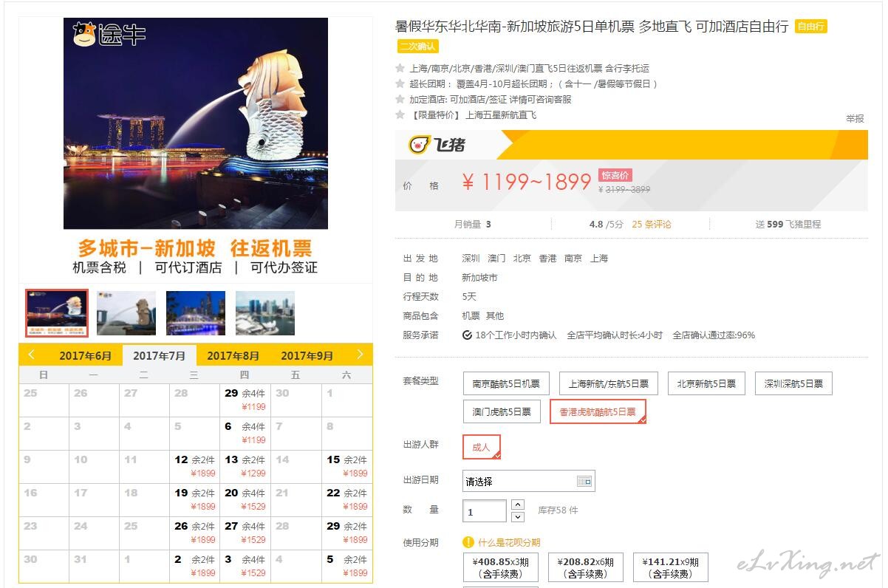Pick July 12 priced ¥1899

tap(195, 466)
